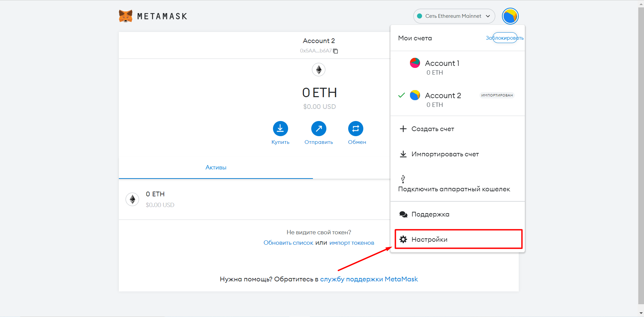This screenshot has height=317, width=644.
Task: Click the Ethereum logo above the balance
Action: click(319, 70)
